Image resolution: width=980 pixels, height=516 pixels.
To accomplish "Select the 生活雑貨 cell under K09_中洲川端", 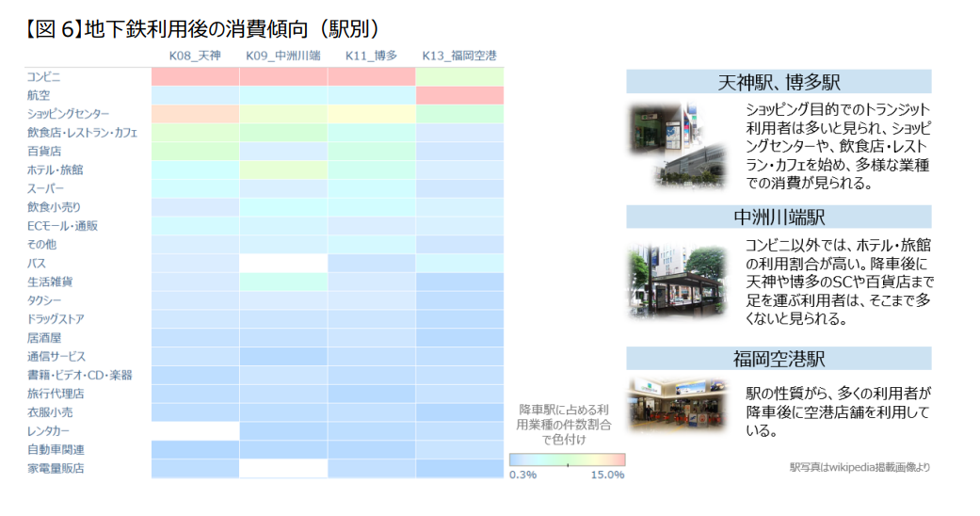I will tap(283, 282).
